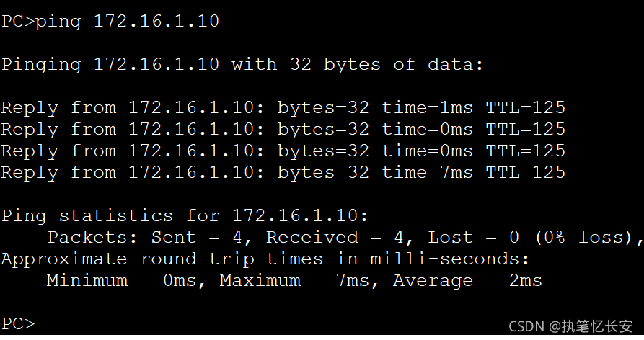Select the 'Pinging 172.16.1.10 with 32 bytes' line
The width and height of the screenshot is (644, 340).
click(x=242, y=65)
